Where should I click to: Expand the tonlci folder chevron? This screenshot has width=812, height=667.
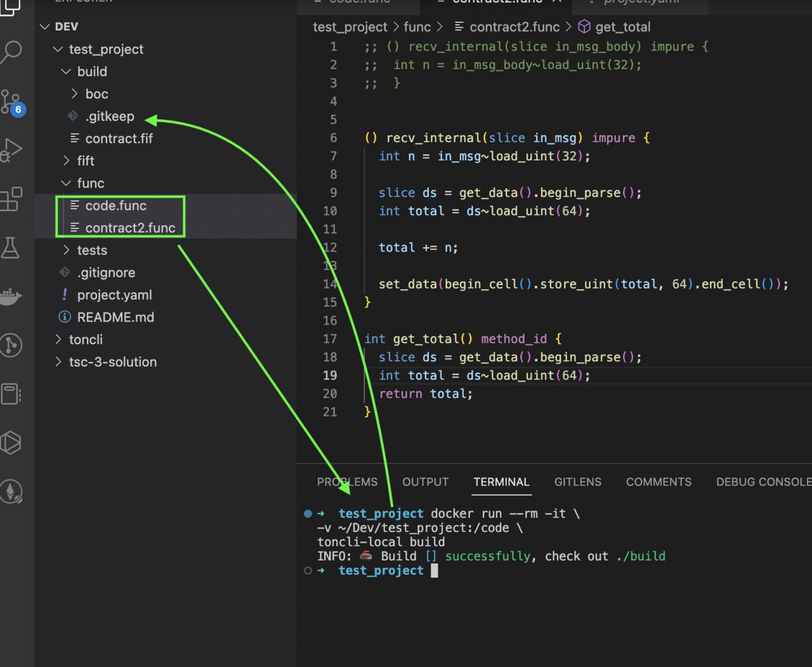[x=58, y=340]
